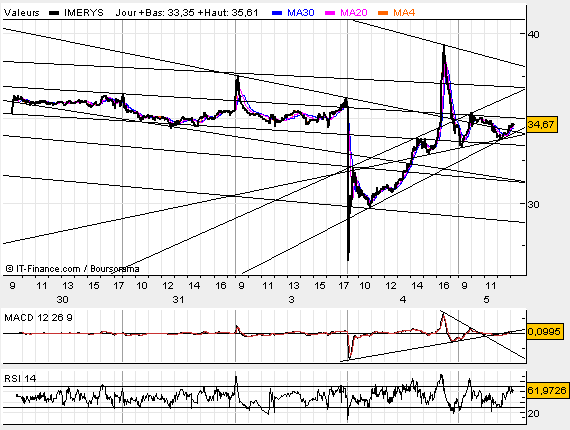Click the 20 RSI axis label

point(534,413)
